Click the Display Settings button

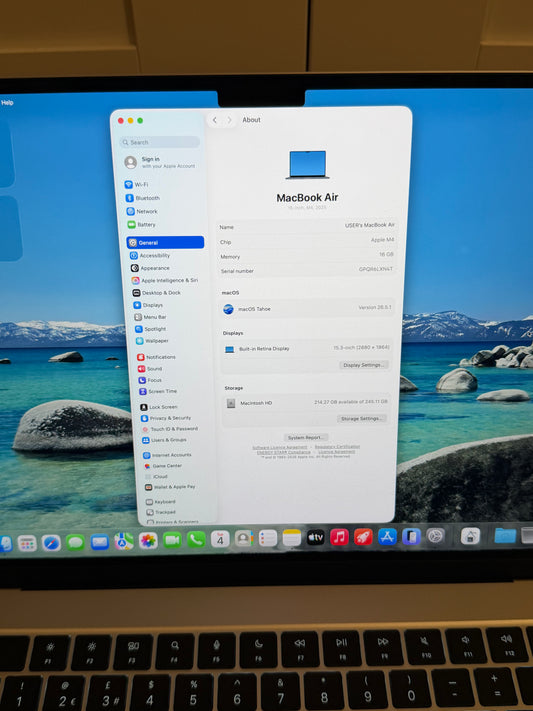coord(363,365)
